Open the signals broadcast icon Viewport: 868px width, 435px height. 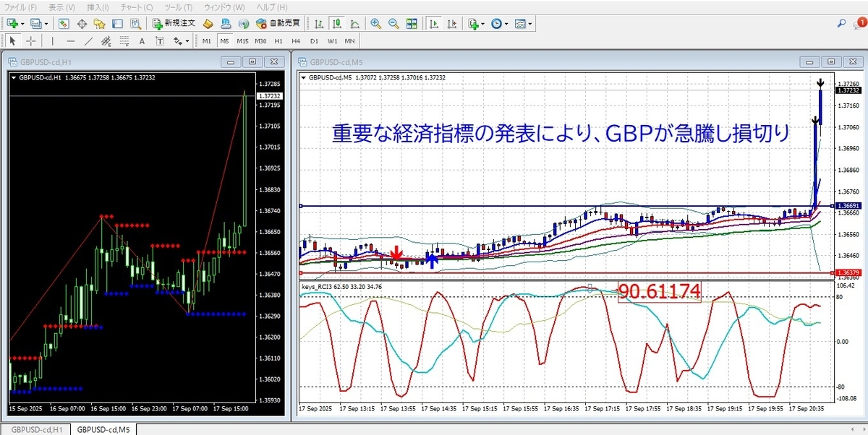click(244, 24)
